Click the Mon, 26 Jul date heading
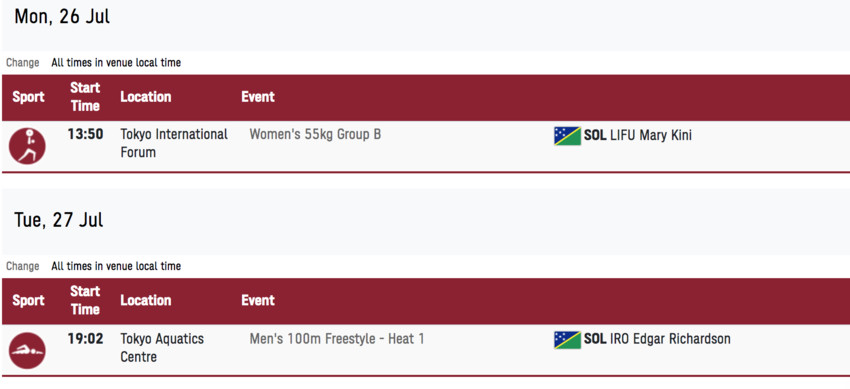Viewport: 850px width, 389px height. [x=62, y=17]
